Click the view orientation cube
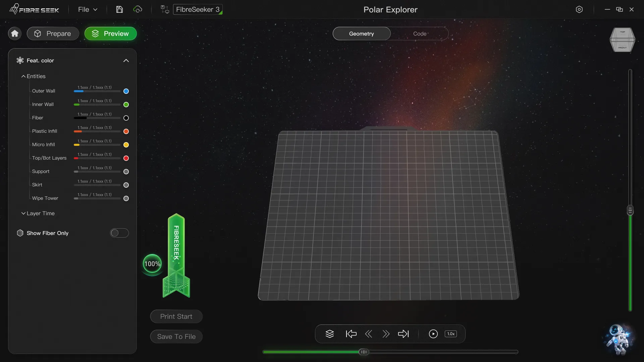 tap(622, 40)
